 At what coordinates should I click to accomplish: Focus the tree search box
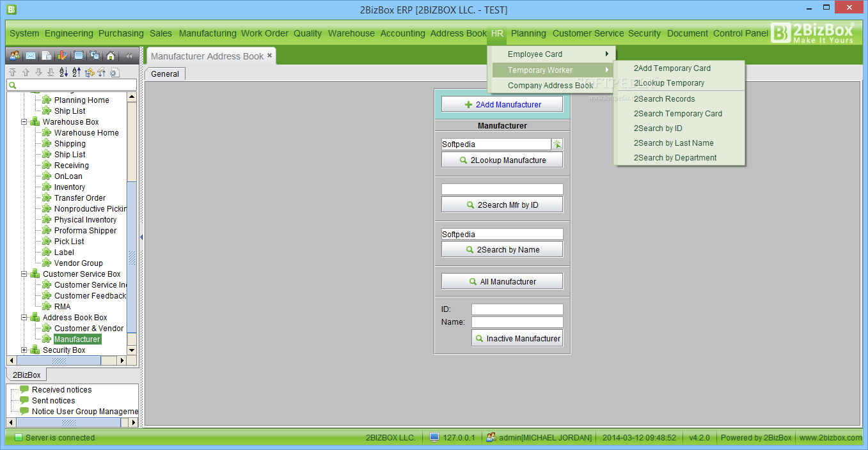(72, 85)
